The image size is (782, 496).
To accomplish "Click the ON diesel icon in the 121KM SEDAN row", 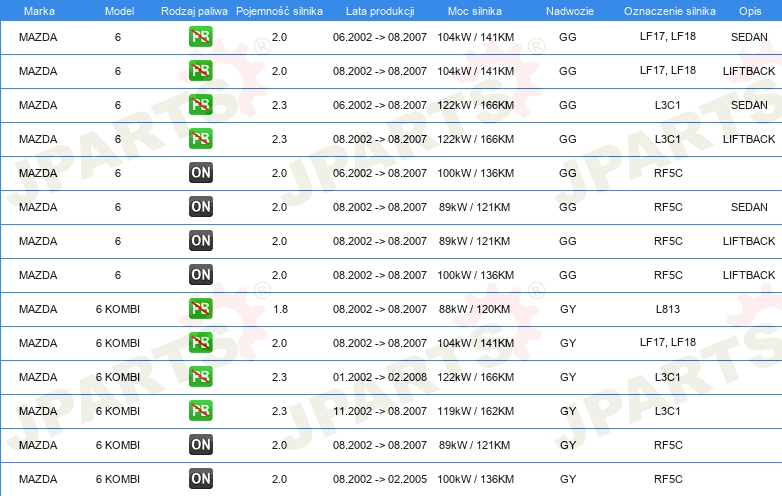I will pos(200,206).
